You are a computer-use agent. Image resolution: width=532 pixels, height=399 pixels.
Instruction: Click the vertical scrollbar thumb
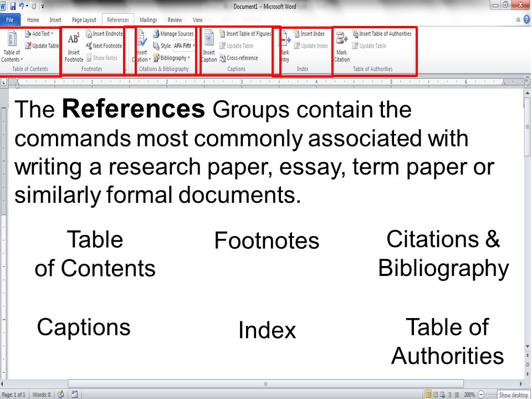click(x=528, y=127)
